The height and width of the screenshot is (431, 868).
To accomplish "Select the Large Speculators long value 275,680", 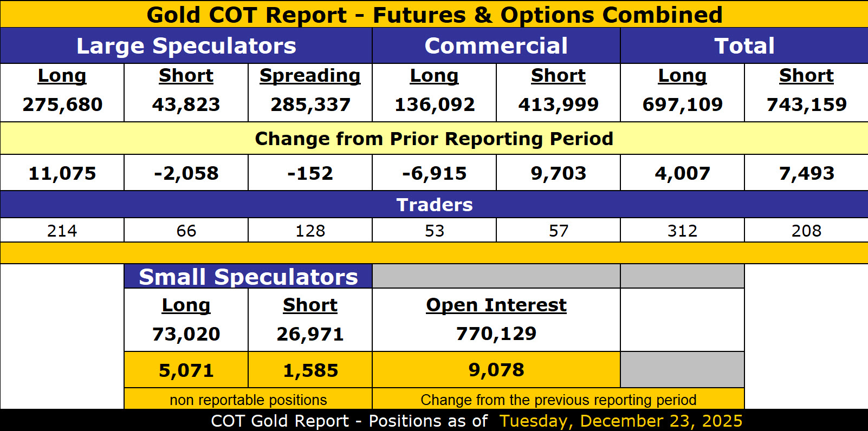I will 62,105.
